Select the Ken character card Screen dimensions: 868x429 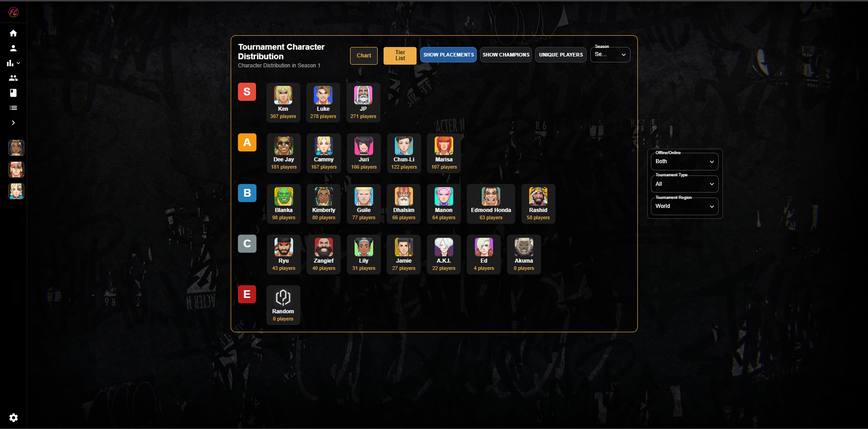(283, 103)
